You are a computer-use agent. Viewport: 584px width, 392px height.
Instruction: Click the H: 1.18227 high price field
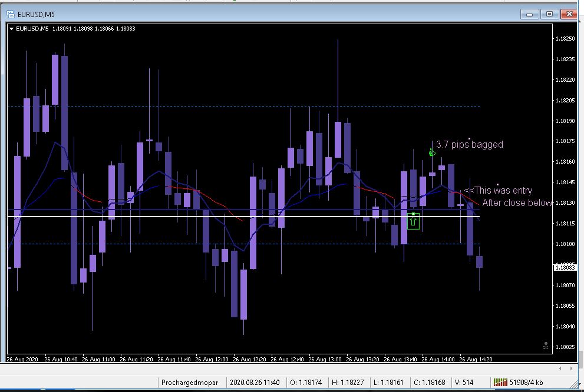pyautogui.click(x=348, y=383)
